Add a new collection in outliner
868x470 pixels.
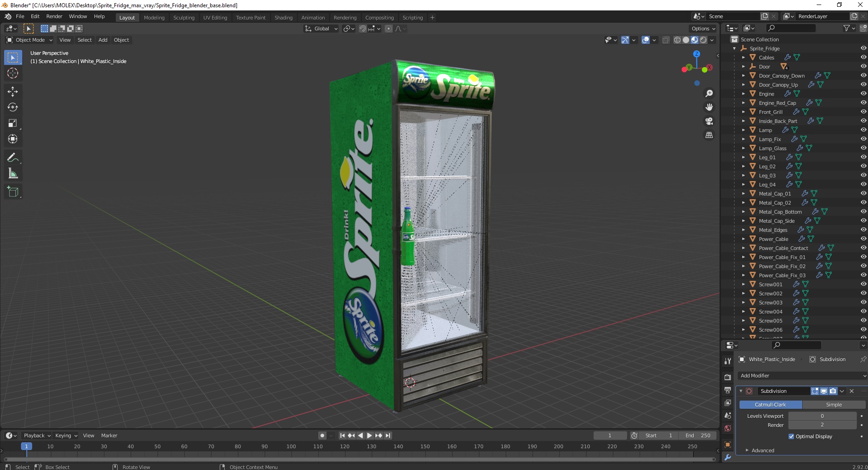[x=863, y=28]
